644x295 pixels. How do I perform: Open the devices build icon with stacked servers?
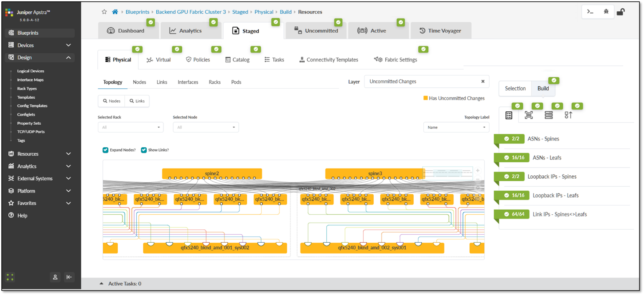(549, 115)
